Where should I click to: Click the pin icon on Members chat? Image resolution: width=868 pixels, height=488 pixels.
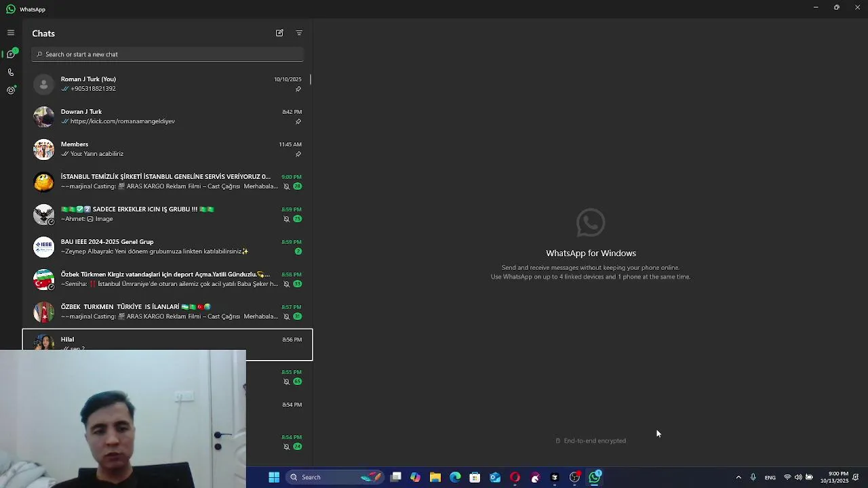(x=298, y=154)
